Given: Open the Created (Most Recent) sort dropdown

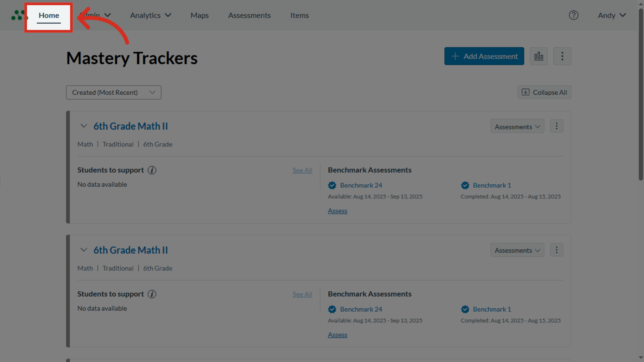Looking at the screenshot, I should point(113,92).
